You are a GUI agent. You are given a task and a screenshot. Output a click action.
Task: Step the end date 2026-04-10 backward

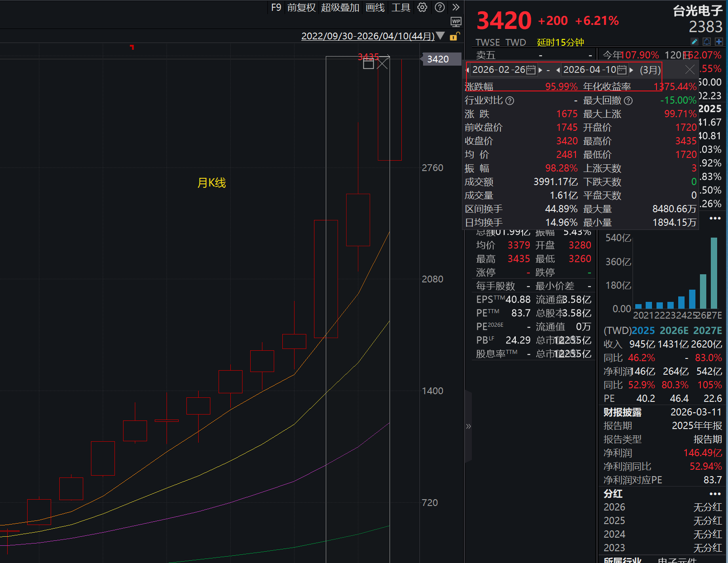pos(558,70)
